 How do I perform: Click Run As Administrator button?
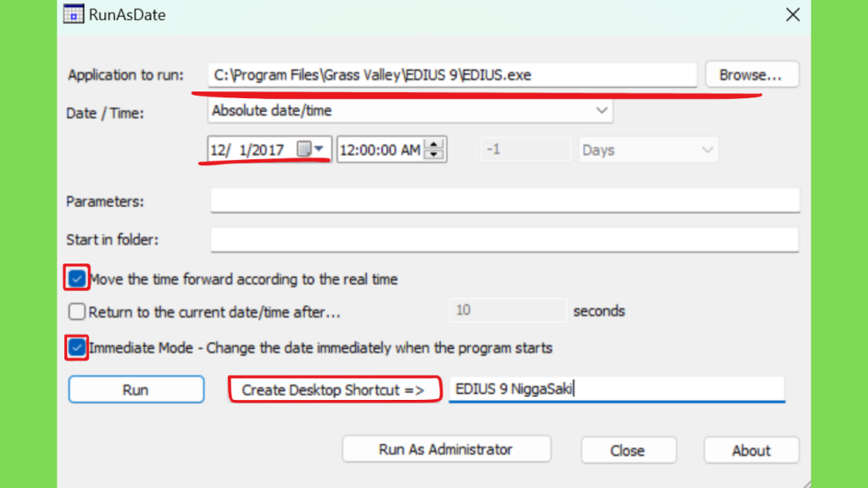tap(446, 449)
